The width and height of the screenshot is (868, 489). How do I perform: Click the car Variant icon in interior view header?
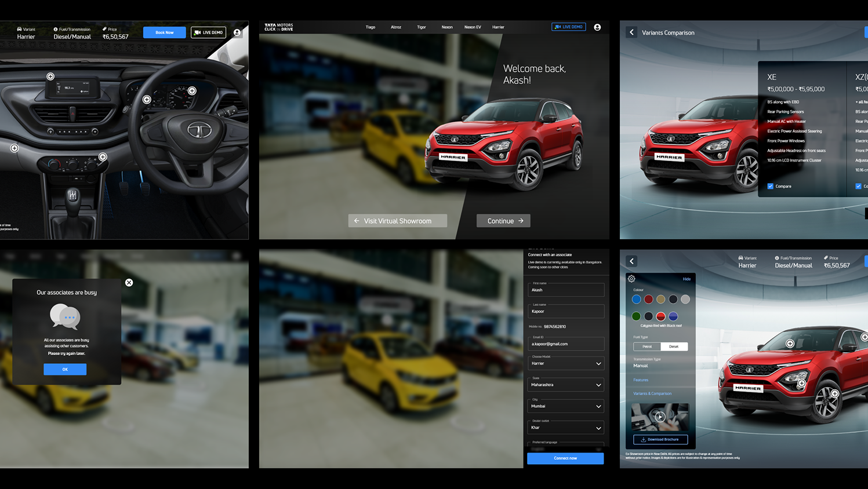tap(19, 29)
